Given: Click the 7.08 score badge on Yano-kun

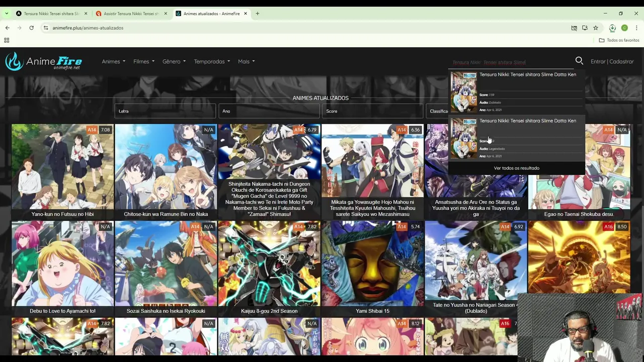Looking at the screenshot, I should [x=105, y=130].
